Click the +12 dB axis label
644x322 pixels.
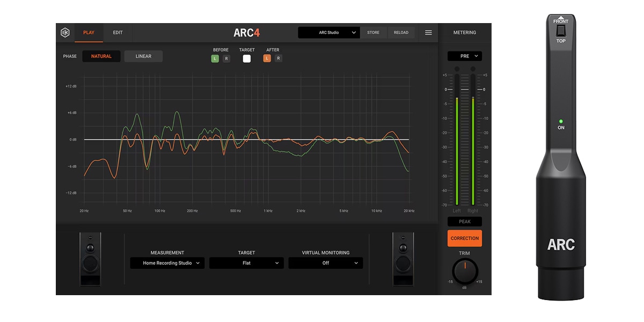point(71,86)
